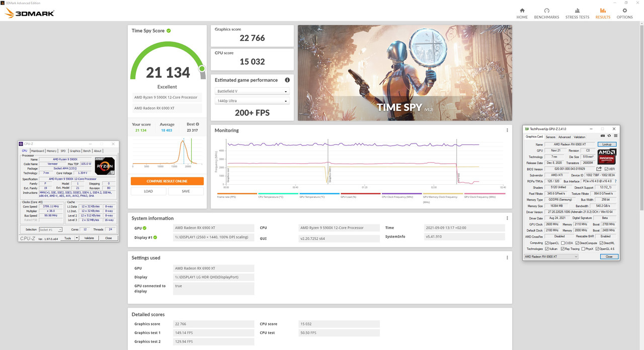Open CPU-Z Socket #1 selection dropdown
The image size is (644, 350).
(x=51, y=230)
